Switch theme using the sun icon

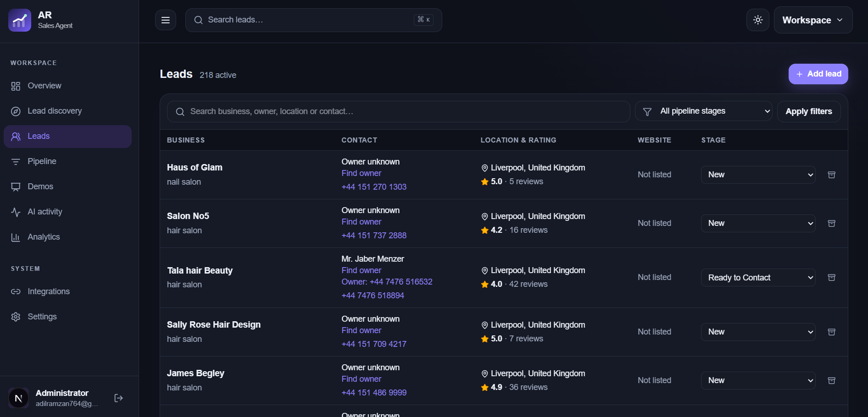(758, 20)
